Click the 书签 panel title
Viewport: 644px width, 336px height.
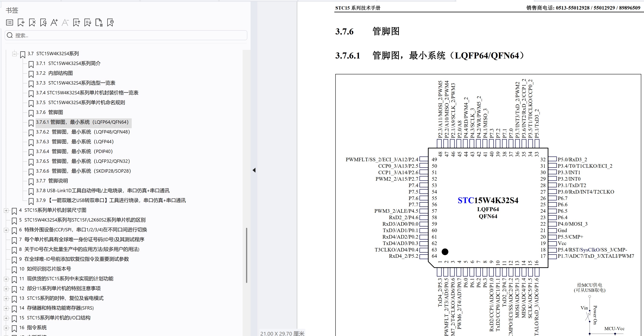[x=12, y=10]
